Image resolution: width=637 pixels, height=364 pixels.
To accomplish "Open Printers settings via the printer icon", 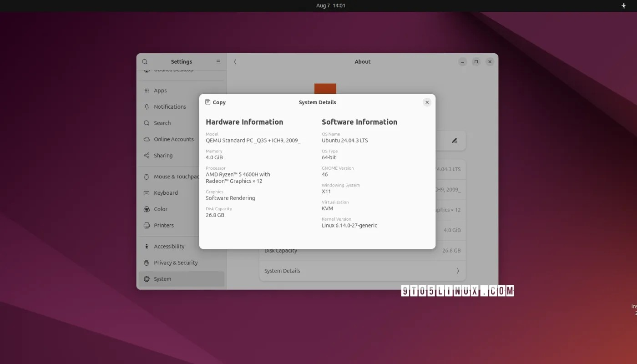I will (146, 225).
